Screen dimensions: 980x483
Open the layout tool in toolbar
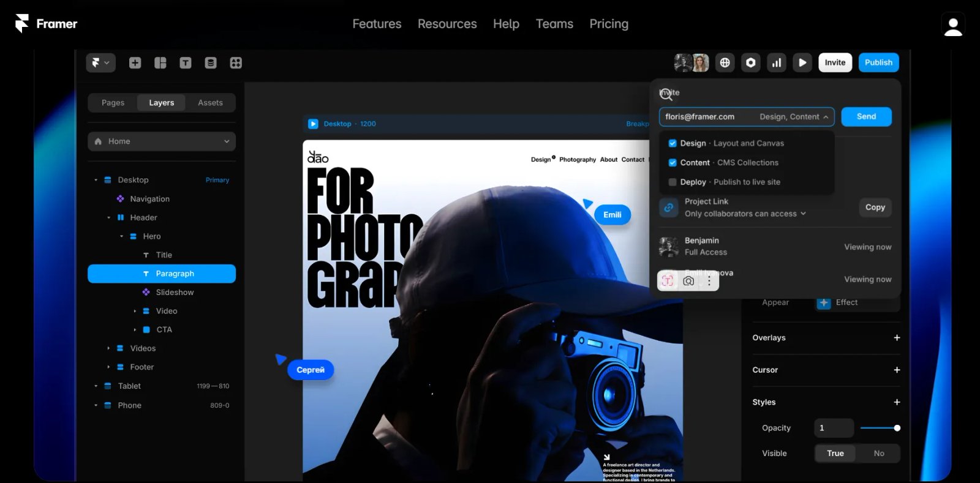pos(160,62)
